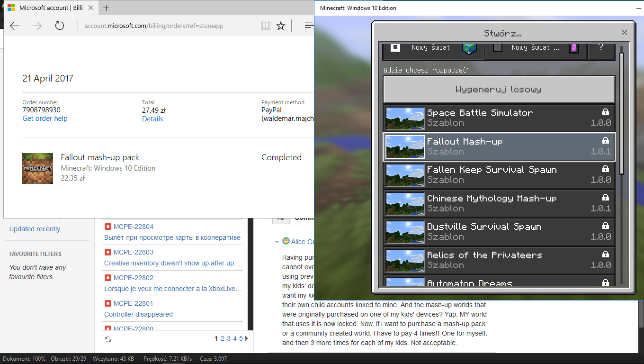Pick the Dustville Survival Spawn template
Image resolution: width=644 pixels, height=364 pixels.
click(x=499, y=232)
